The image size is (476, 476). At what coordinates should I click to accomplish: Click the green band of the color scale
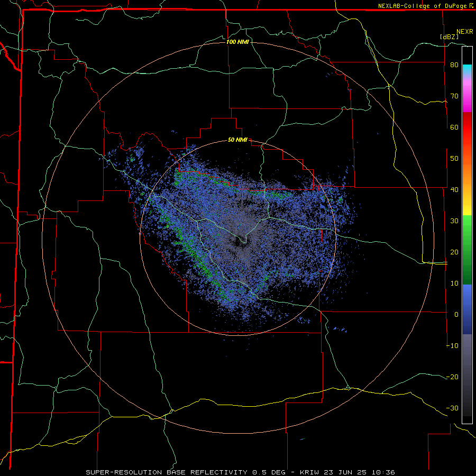[467, 250]
